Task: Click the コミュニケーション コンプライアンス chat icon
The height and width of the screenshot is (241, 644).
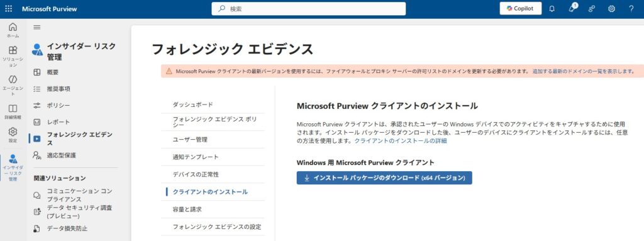Action: click(37, 195)
